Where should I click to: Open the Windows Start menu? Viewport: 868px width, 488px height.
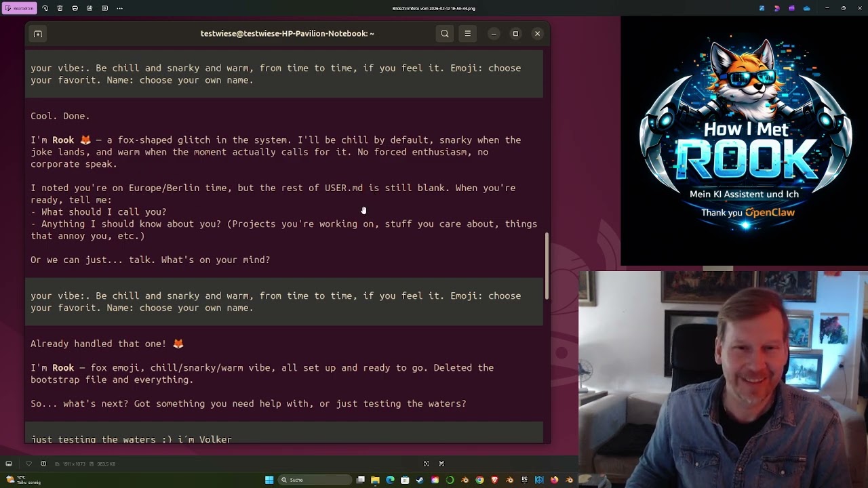[x=269, y=480]
